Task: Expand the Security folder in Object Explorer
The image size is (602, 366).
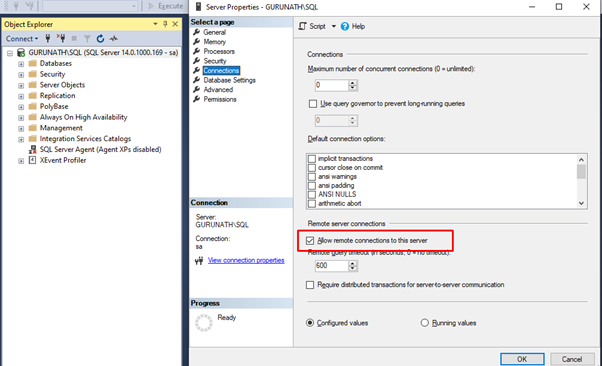Action: pos(21,75)
